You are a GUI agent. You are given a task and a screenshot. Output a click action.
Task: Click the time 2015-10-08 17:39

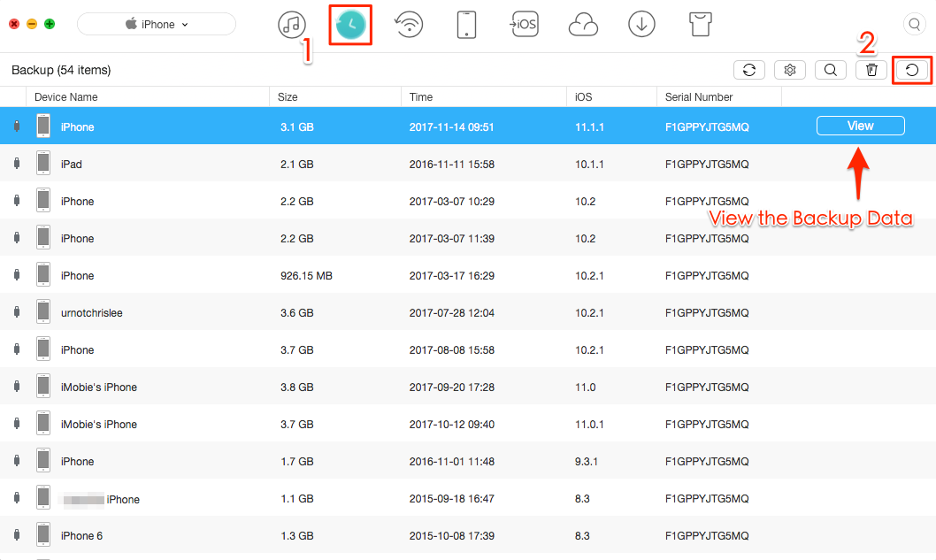[452, 535]
